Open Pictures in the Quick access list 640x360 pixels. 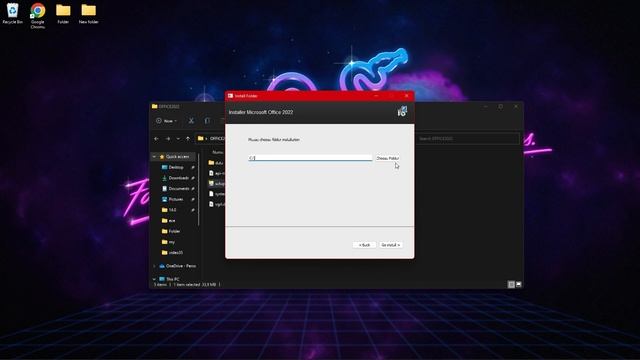click(173, 199)
